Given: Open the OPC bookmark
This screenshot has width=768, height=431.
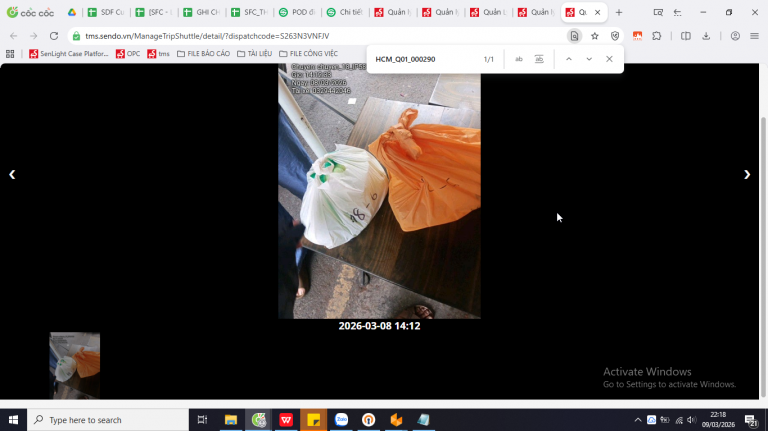Looking at the screenshot, I should pyautogui.click(x=128, y=54).
